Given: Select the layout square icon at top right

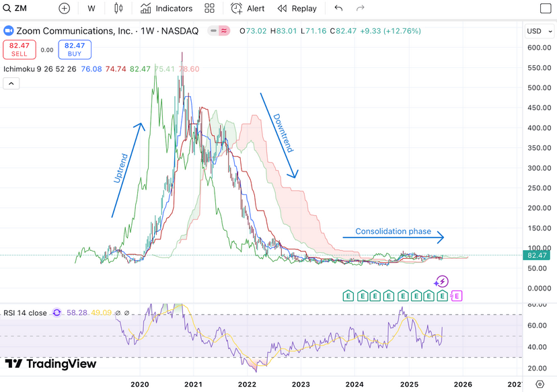Looking at the screenshot, I should tap(546, 9).
